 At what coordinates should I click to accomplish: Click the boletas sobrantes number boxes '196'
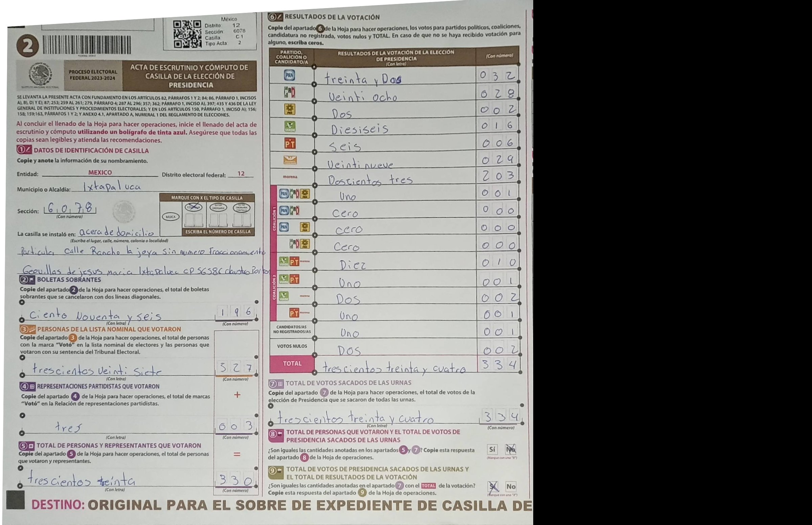(235, 313)
